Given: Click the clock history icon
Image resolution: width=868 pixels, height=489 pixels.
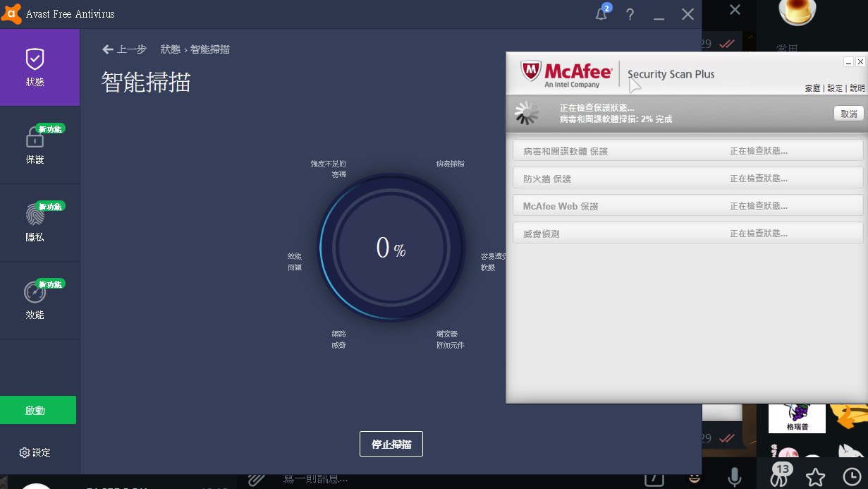Looking at the screenshot, I should (x=852, y=478).
